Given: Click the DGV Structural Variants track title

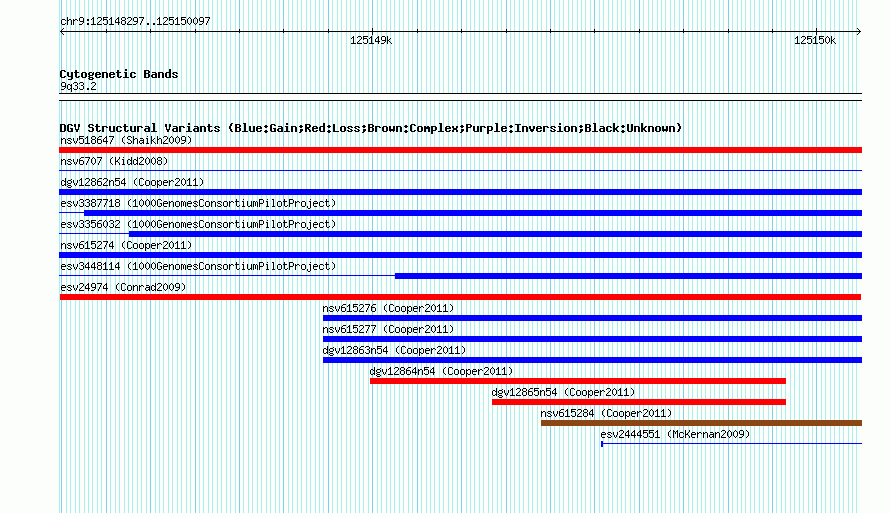Looking at the screenshot, I should tap(371, 128).
